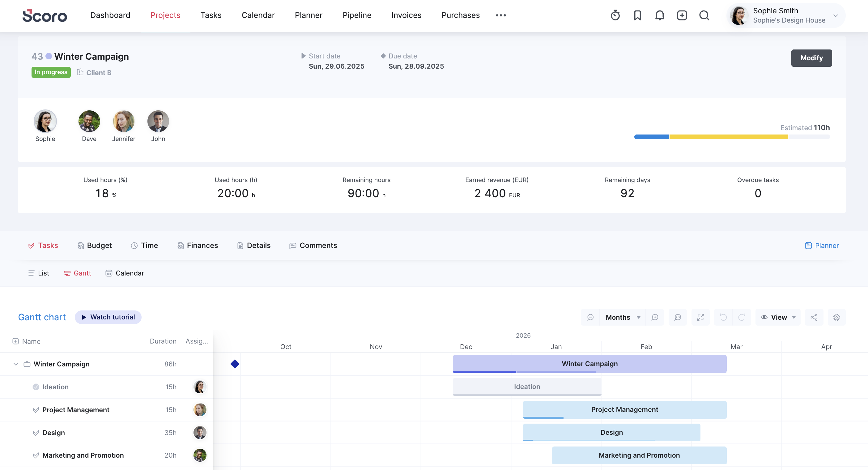This screenshot has width=868, height=470.
Task: Check off the Design task
Action: pos(36,433)
